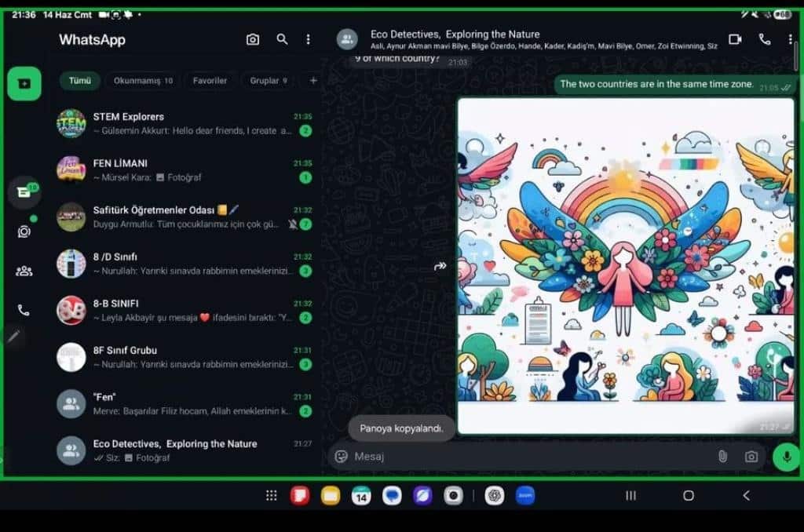Viewport: 804px width, 532px height.
Task: Open conversation more options menu
Action: click(790, 39)
